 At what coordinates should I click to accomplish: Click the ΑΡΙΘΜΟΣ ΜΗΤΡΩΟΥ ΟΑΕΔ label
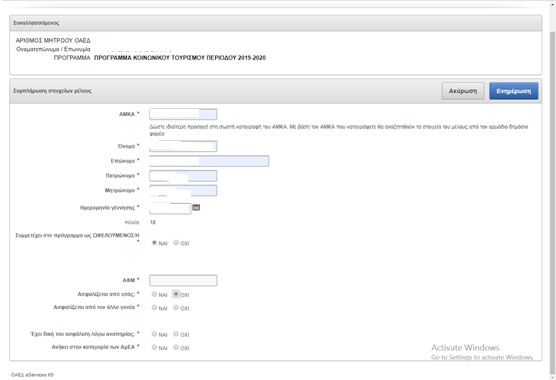click(53, 40)
